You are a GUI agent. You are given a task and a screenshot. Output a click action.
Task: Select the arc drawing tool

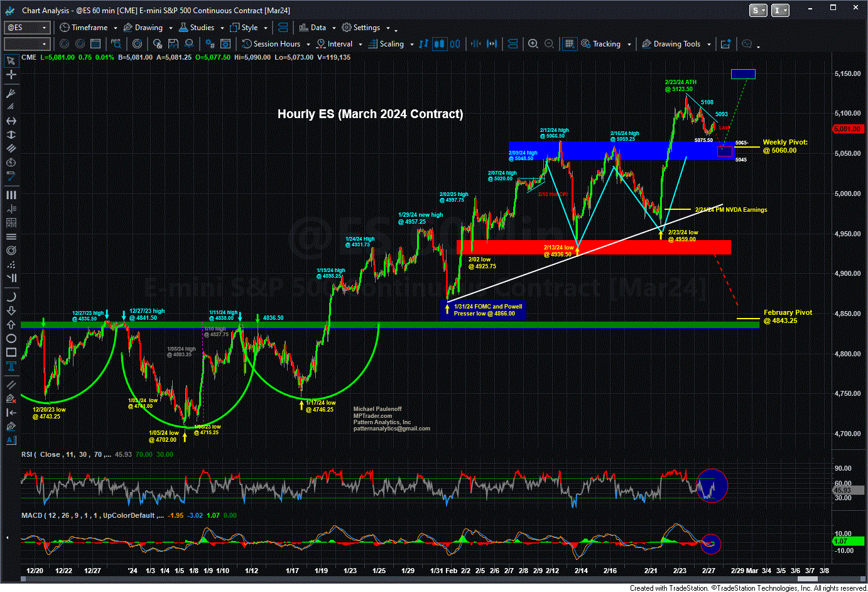click(11, 297)
